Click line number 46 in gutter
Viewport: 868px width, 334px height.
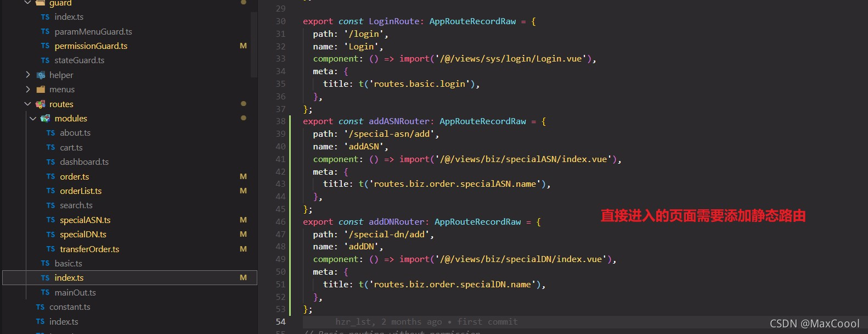tap(280, 221)
